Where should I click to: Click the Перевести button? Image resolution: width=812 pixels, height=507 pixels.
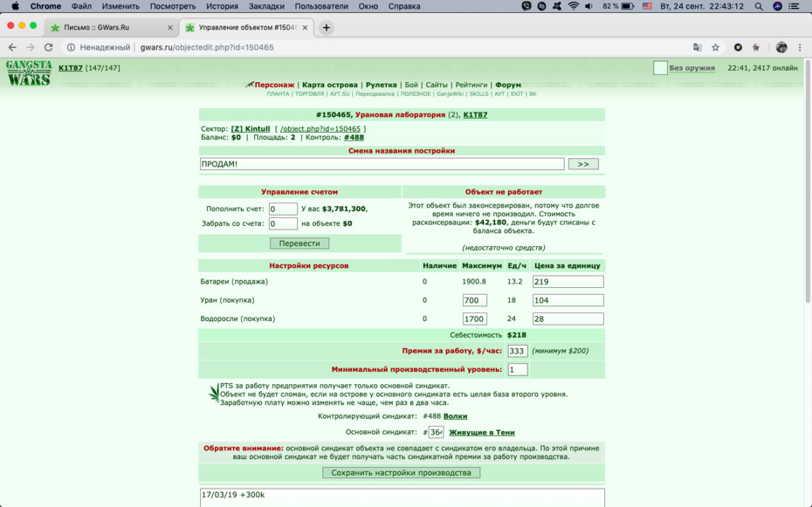299,243
